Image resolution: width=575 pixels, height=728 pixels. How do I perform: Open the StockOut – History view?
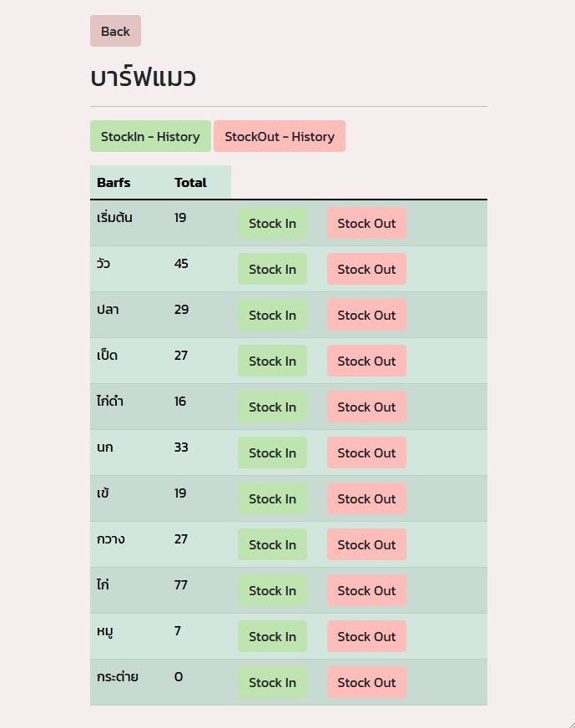click(280, 136)
